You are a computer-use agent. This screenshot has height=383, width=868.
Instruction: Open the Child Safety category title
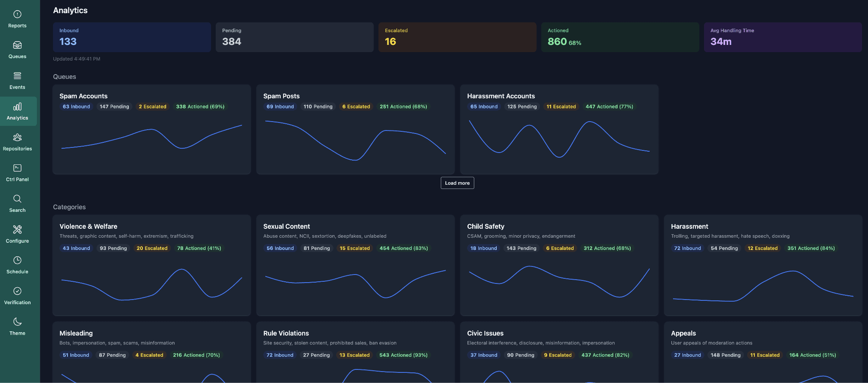pos(486,227)
